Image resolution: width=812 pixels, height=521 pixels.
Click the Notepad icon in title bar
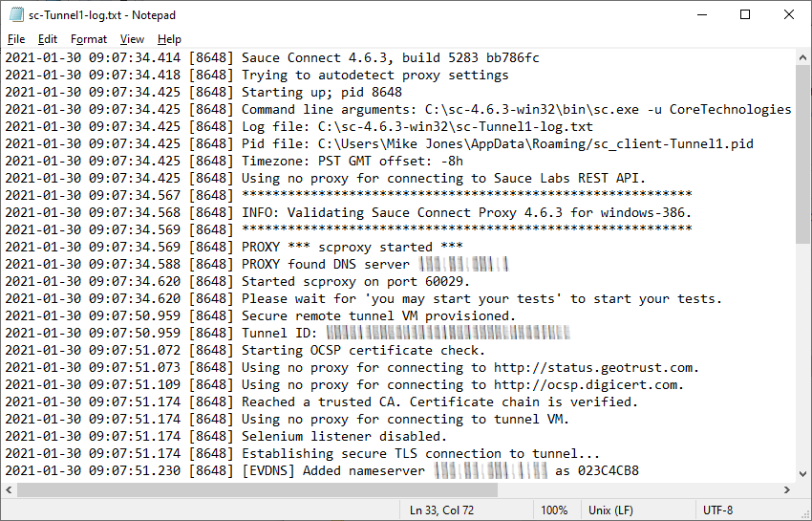click(16, 15)
